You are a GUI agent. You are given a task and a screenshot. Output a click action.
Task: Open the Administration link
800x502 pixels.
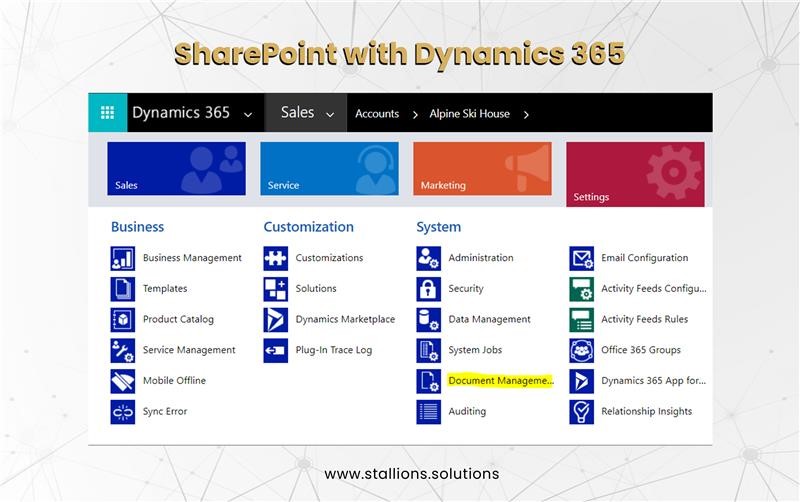(481, 258)
